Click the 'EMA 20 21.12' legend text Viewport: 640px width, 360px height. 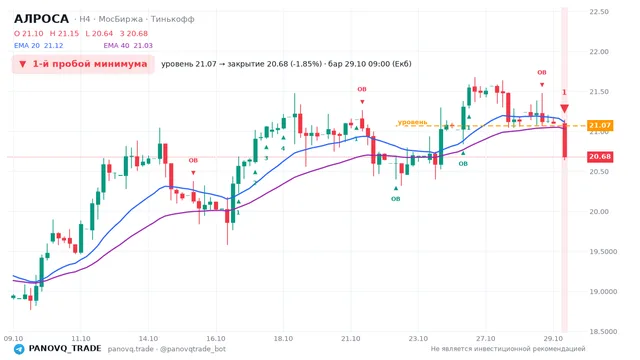tap(39, 46)
